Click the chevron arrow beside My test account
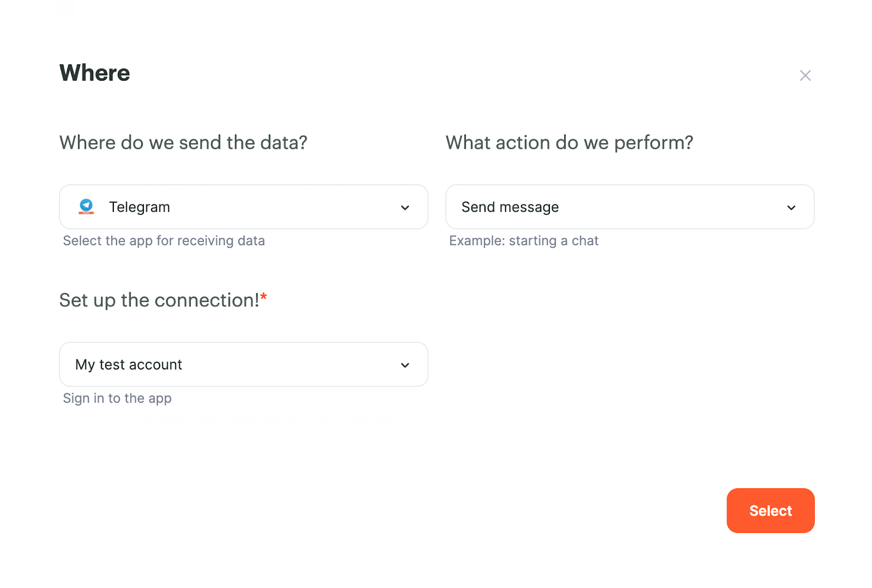The width and height of the screenshot is (872, 588). pyautogui.click(x=405, y=365)
